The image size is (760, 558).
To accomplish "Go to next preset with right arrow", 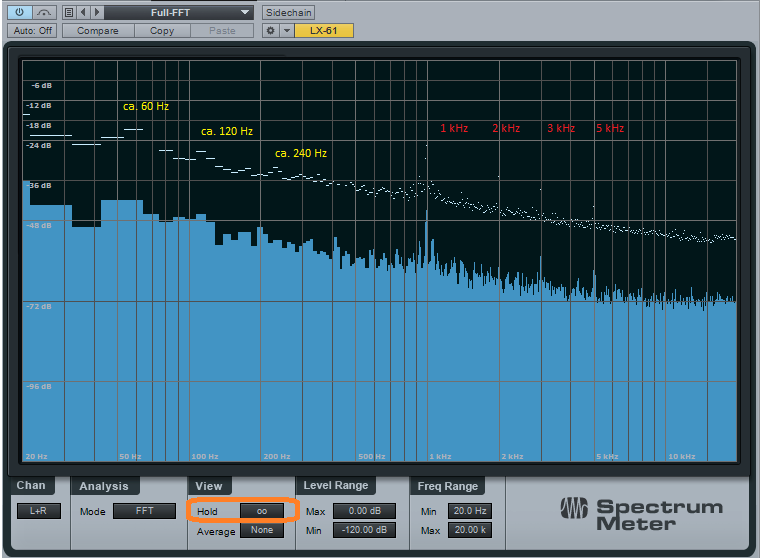I will (96, 13).
